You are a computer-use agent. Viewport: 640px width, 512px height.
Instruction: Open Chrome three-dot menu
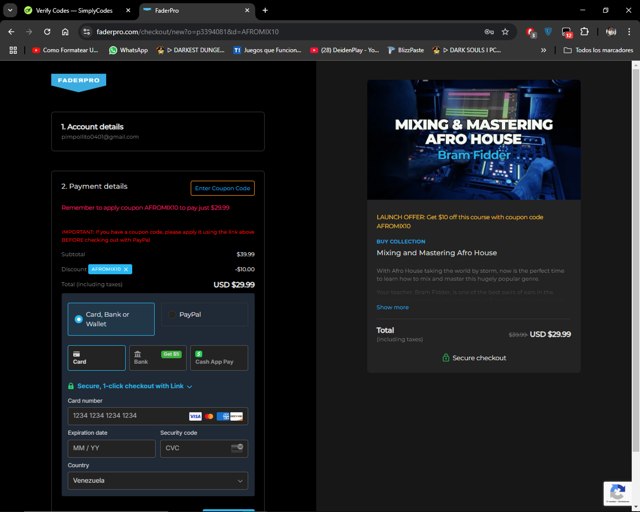629,32
